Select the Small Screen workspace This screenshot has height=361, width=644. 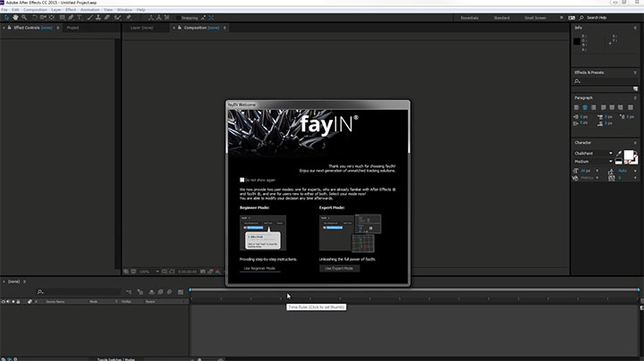coord(535,18)
